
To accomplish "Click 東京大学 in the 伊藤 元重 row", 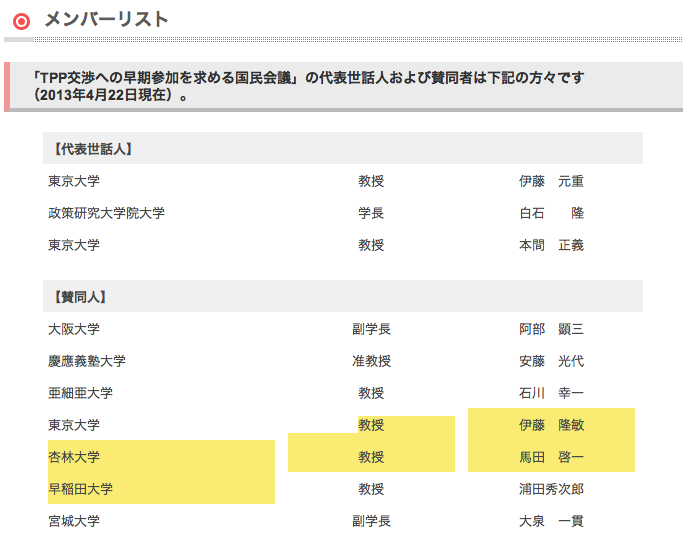I will click(x=74, y=181).
